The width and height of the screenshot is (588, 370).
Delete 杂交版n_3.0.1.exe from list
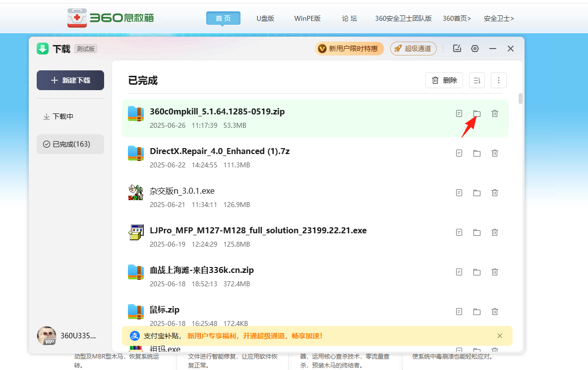click(495, 193)
